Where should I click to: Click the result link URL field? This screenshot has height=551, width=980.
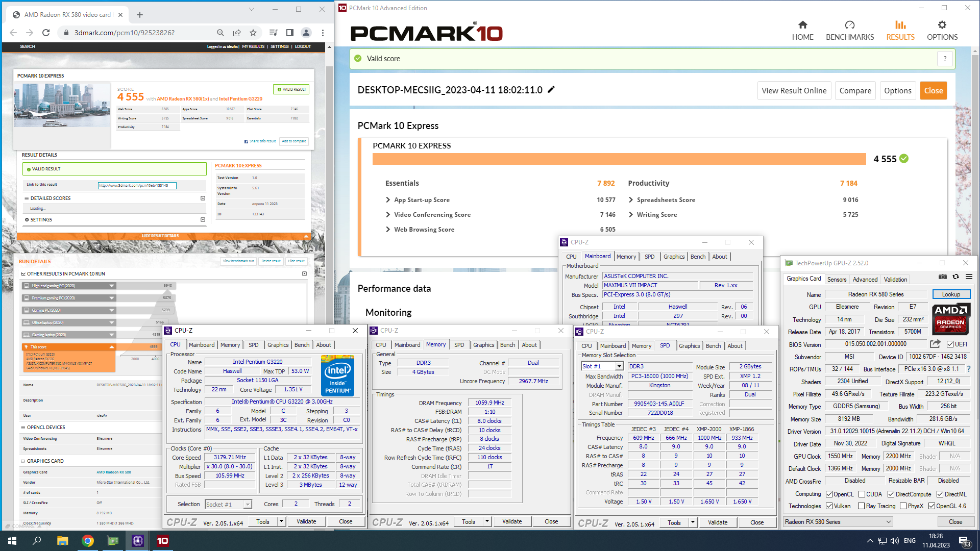pos(137,186)
